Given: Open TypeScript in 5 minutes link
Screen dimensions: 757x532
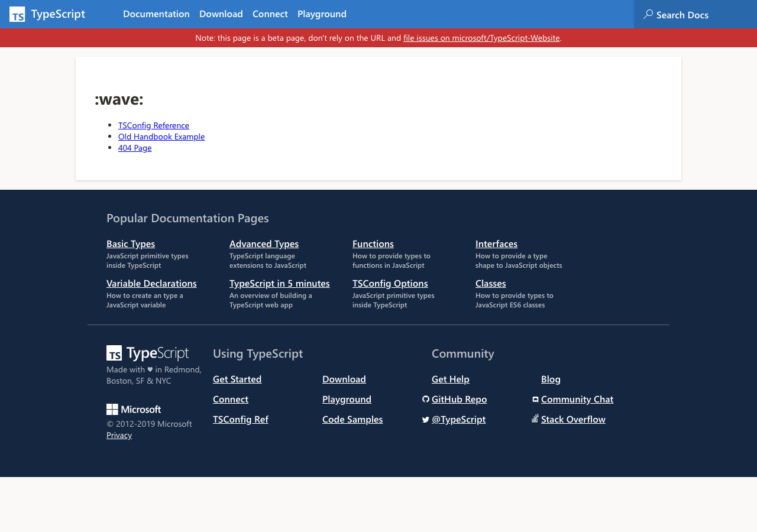Looking at the screenshot, I should coord(280,283).
